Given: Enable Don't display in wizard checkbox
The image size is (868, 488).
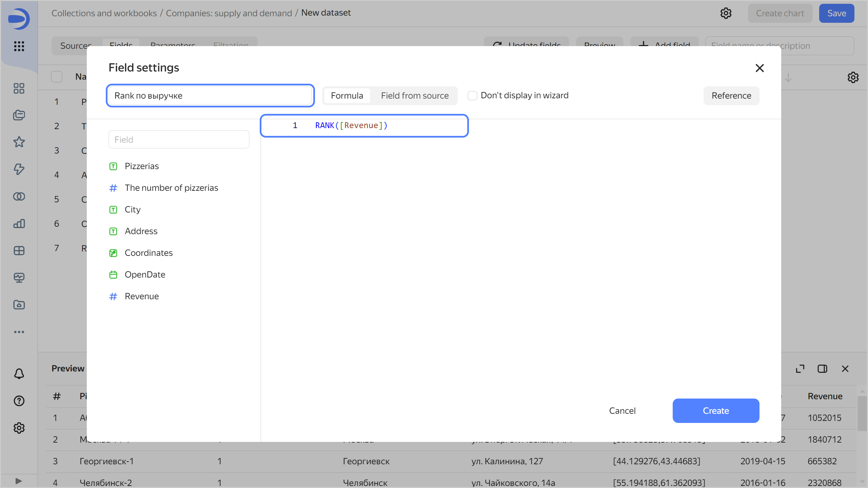Looking at the screenshot, I should pos(472,96).
